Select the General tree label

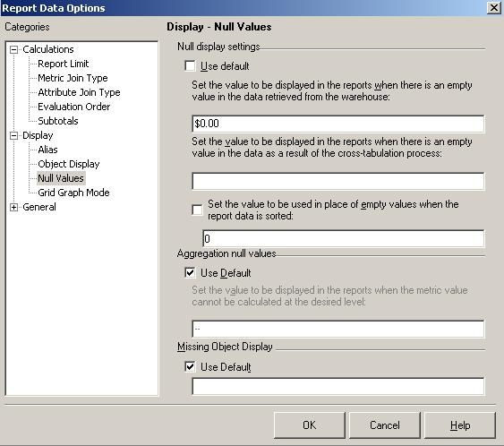(x=39, y=207)
